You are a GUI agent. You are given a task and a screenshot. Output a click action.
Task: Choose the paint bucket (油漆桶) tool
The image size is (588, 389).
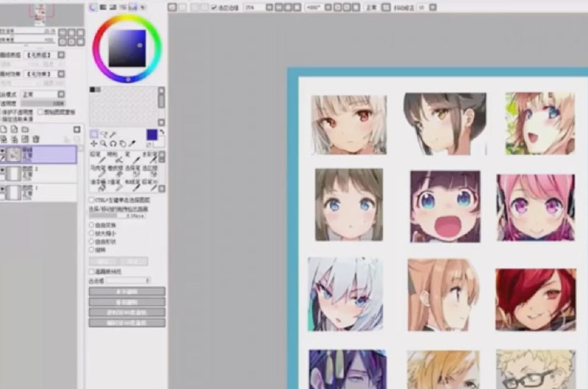(99, 185)
